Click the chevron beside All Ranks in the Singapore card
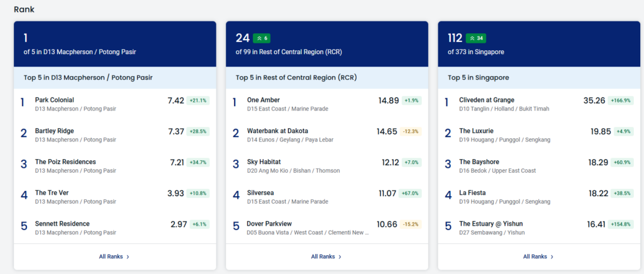 [552, 257]
